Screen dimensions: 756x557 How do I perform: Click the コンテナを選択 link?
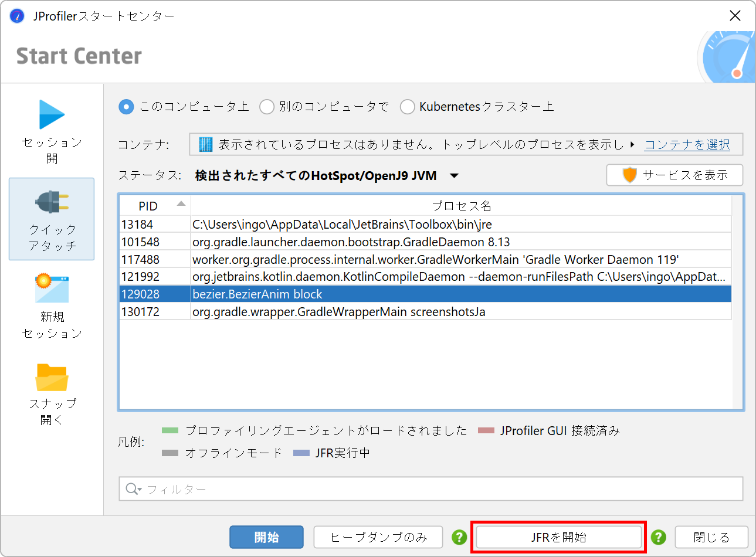click(x=687, y=144)
